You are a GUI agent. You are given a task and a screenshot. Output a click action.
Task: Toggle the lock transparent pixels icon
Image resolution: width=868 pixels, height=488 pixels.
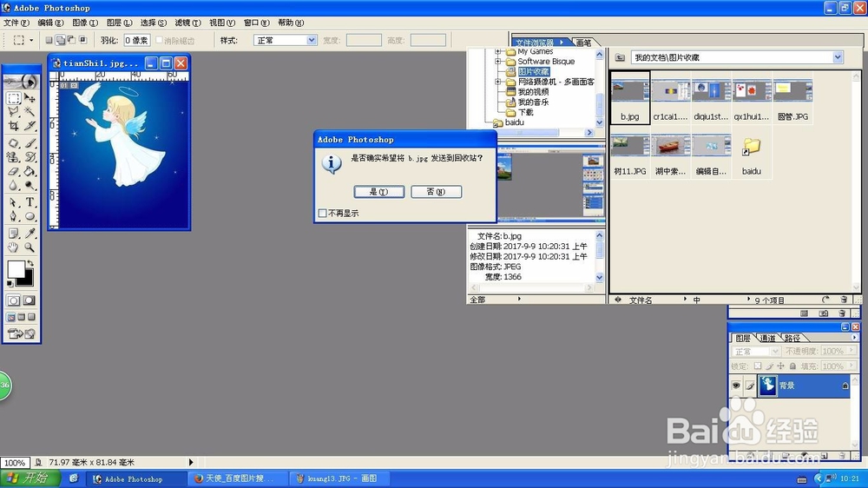pos(758,366)
